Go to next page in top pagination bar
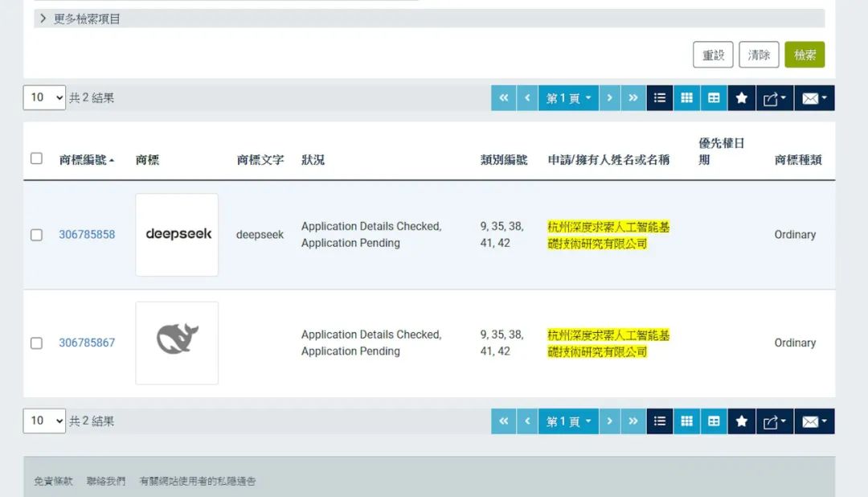 (609, 98)
